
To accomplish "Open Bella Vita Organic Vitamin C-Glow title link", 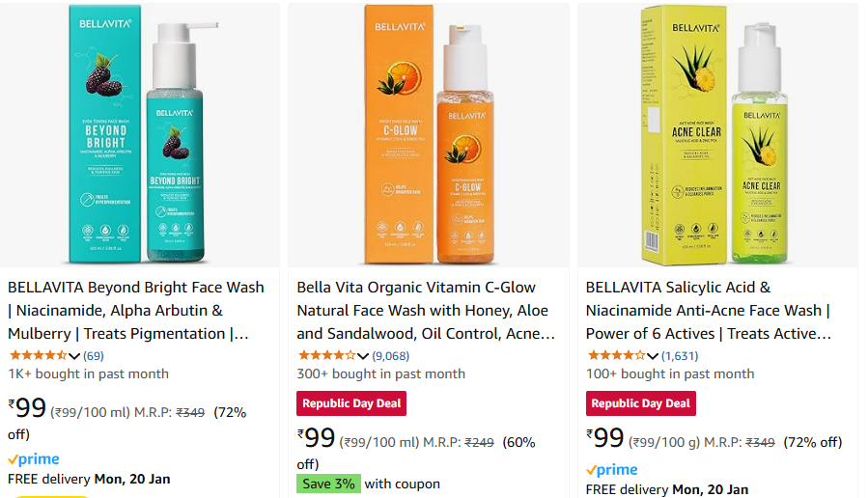I will click(426, 311).
